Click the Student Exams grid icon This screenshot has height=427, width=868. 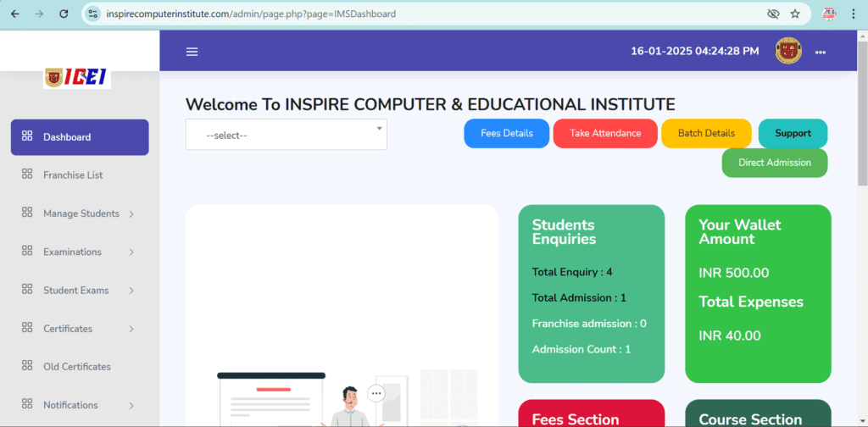pyautogui.click(x=26, y=289)
